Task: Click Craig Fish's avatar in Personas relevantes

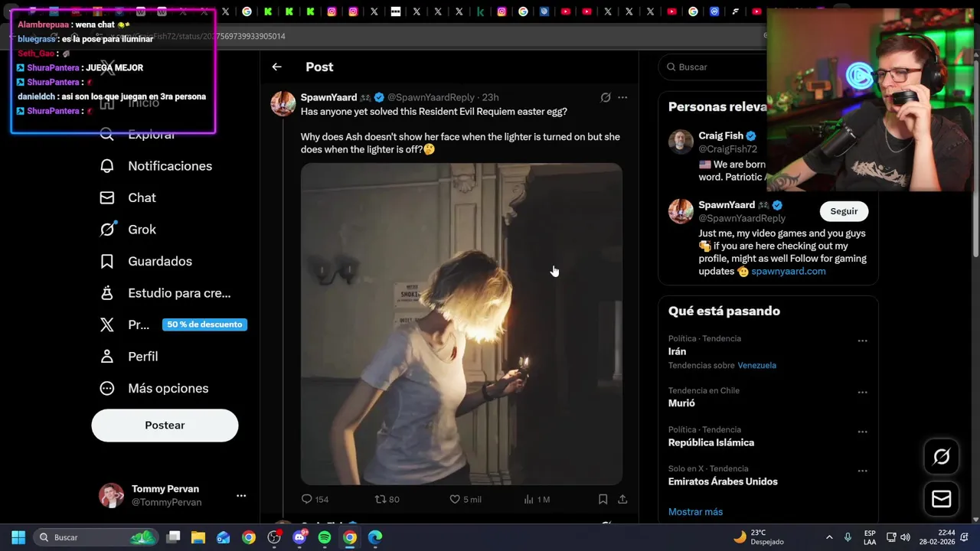Action: (681, 142)
